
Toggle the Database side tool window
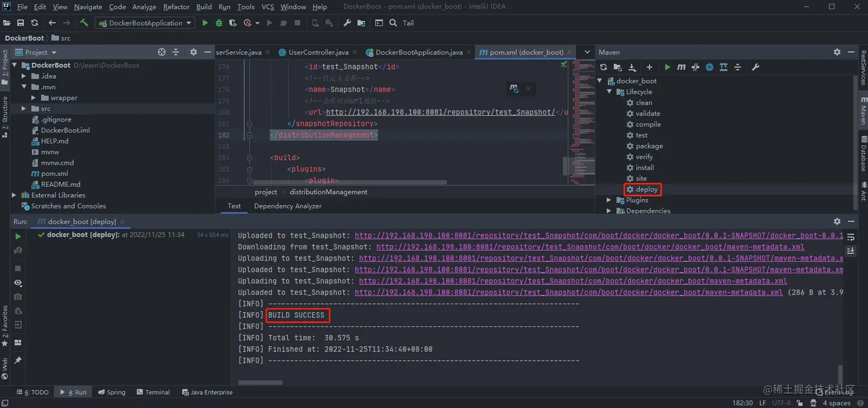point(863,153)
